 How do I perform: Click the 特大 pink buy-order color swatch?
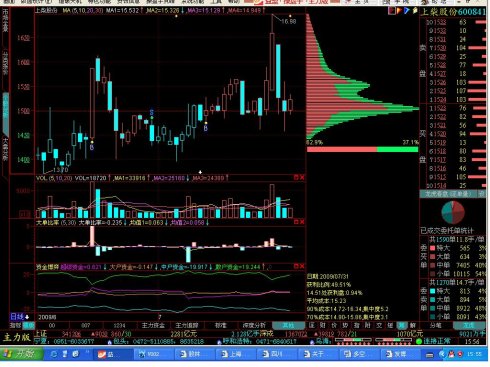(x=432, y=248)
